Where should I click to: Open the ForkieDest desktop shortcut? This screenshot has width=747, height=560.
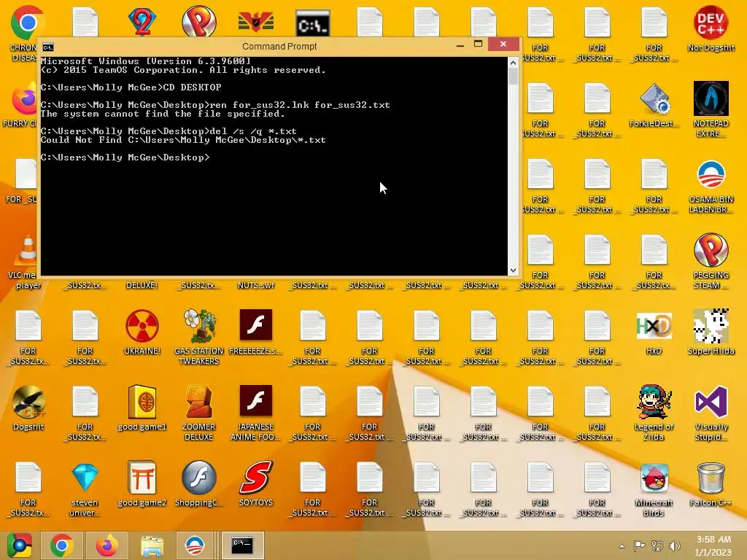coord(654,105)
